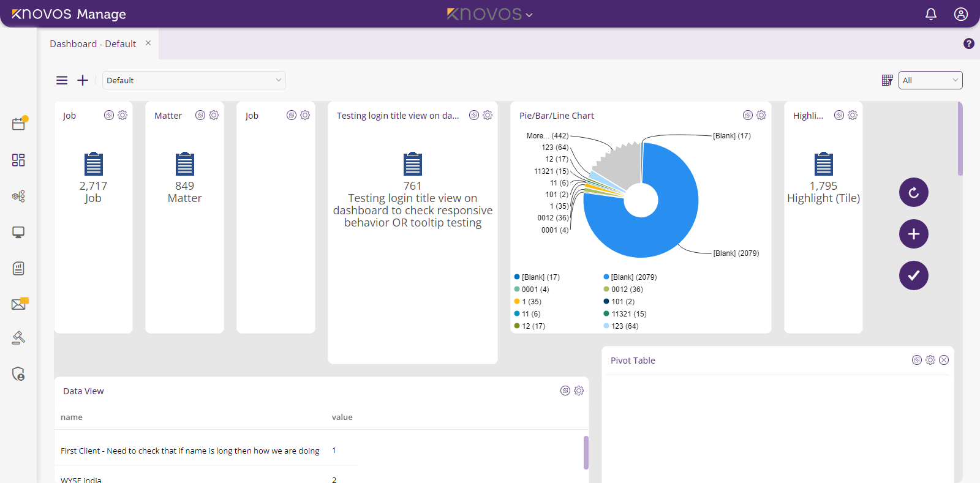The height and width of the screenshot is (483, 980).
Task: Open the shield security icon in the sidebar
Action: (x=18, y=373)
